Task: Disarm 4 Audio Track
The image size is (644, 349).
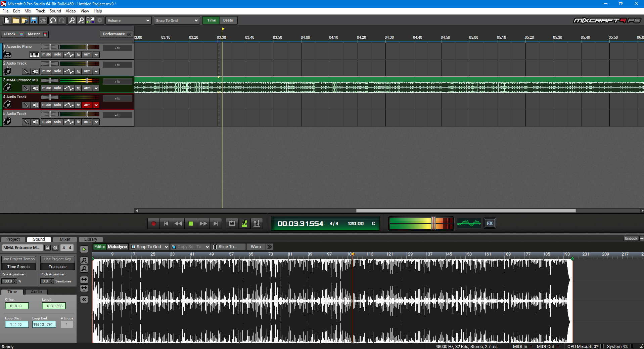Action: 87,105
